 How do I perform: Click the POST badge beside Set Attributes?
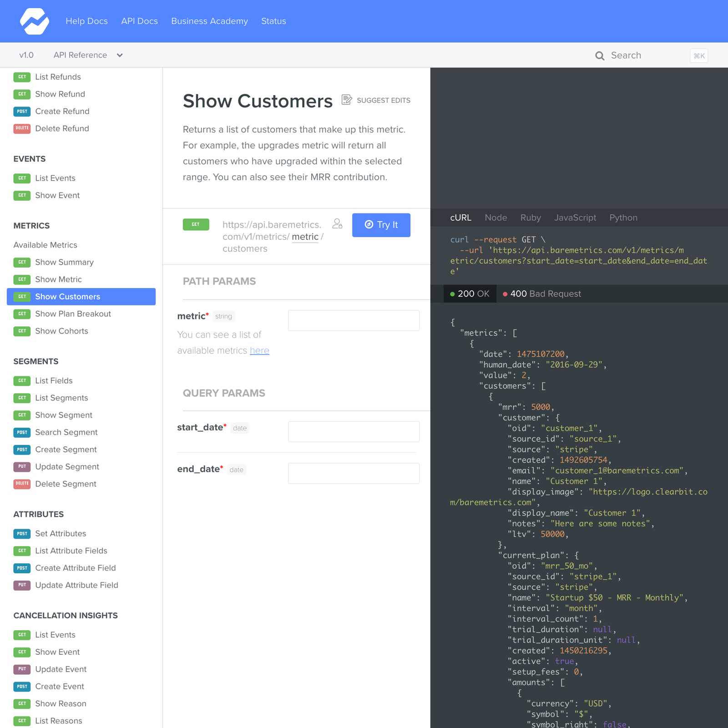[x=22, y=533]
